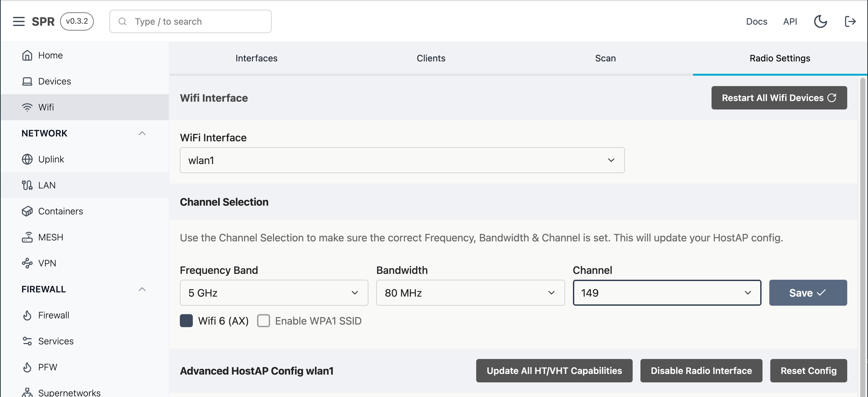
Task: Save the channel selection
Action: click(x=807, y=293)
